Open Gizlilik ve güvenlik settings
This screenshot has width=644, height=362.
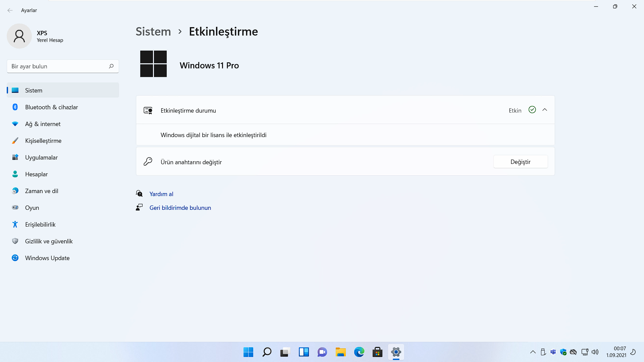(x=63, y=241)
